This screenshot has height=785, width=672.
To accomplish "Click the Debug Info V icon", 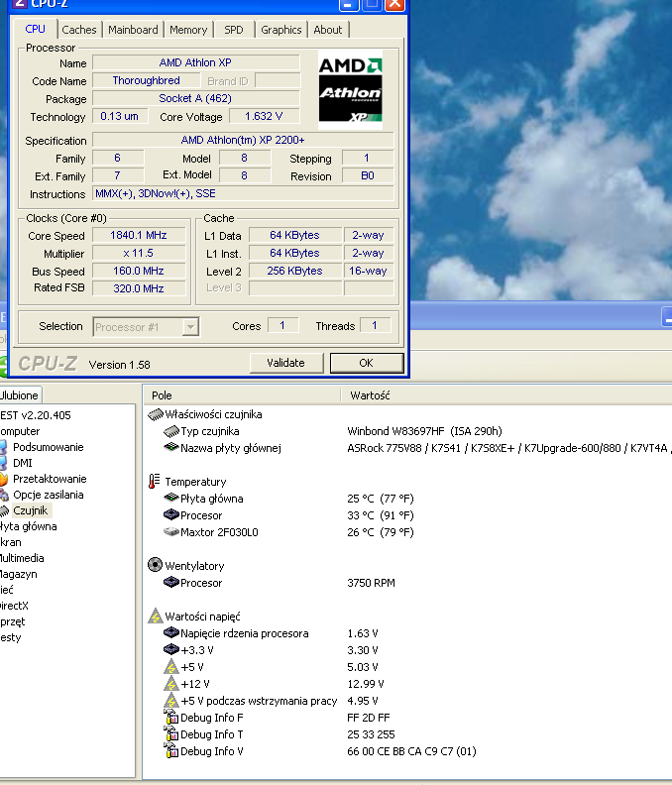I will coord(171,750).
